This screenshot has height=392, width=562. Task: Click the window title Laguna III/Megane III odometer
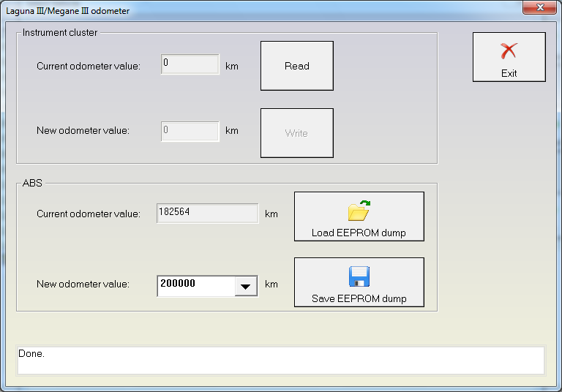68,11
